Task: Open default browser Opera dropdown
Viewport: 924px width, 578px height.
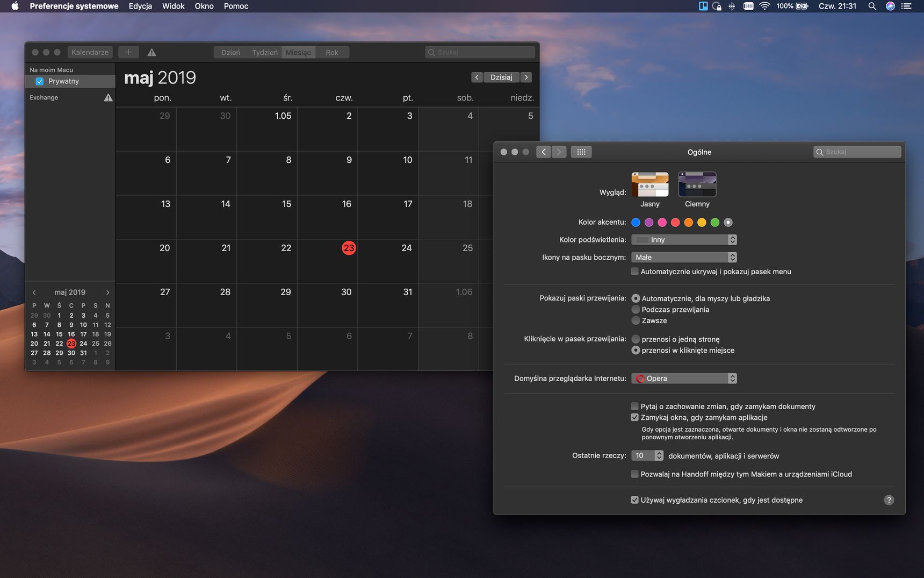Action: tap(684, 379)
